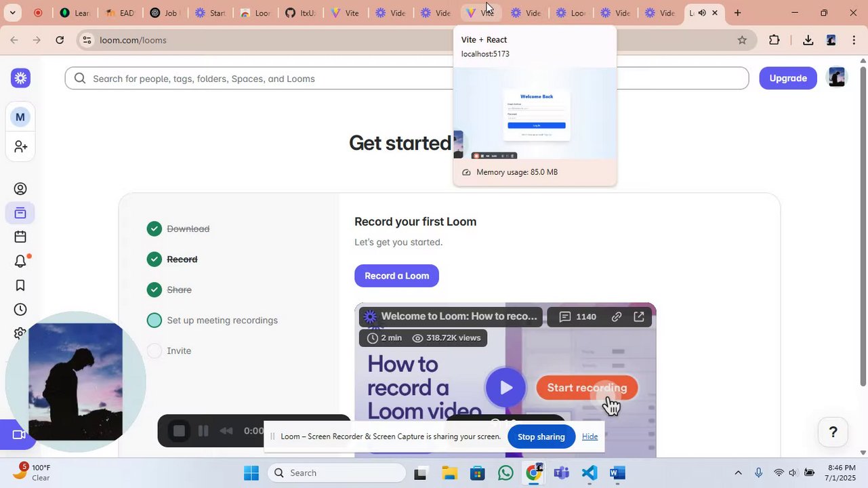The image size is (868, 488).
Task: Switch to the hovered Vite + React tab
Action: (x=480, y=13)
